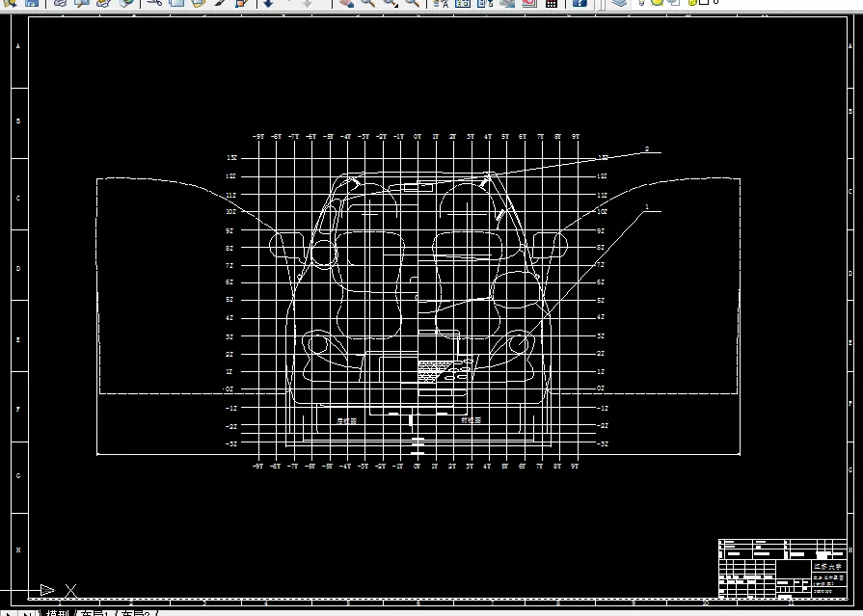The image size is (863, 616).
Task: Click the top 9Y grid label
Action: [575, 137]
